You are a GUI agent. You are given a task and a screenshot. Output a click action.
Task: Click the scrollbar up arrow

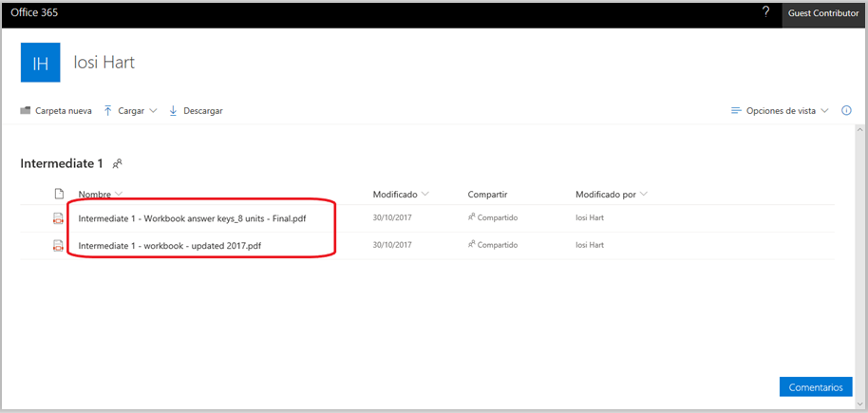pos(860,129)
